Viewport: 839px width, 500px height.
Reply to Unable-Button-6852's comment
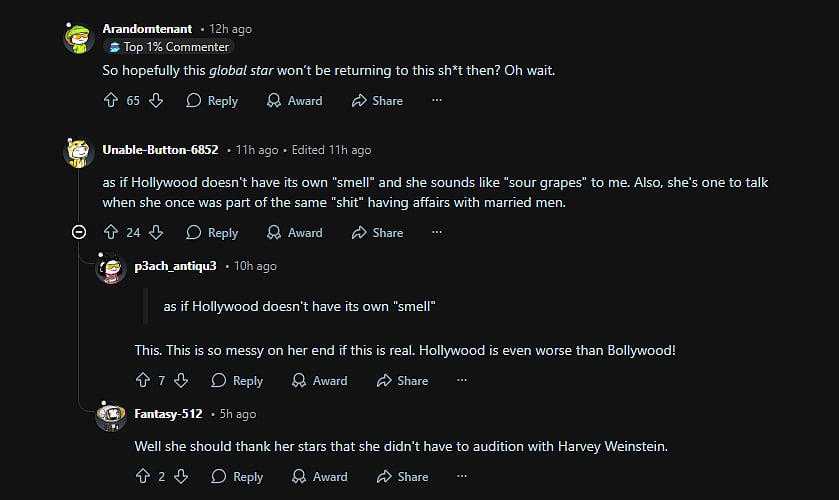(212, 232)
